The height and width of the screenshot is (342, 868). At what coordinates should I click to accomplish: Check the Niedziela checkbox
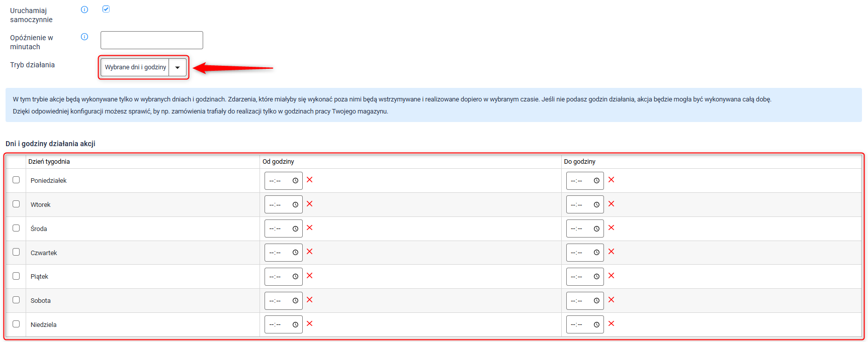pyautogui.click(x=16, y=324)
